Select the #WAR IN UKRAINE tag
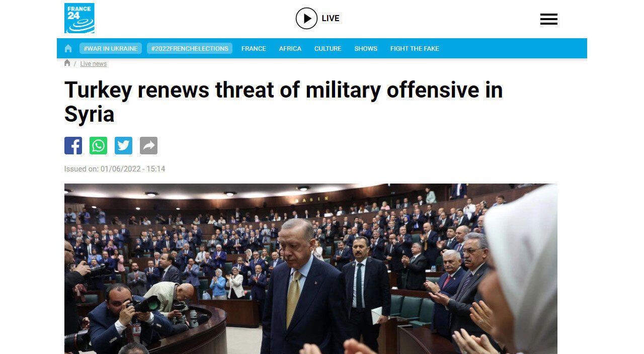The image size is (644, 354). coord(111,48)
